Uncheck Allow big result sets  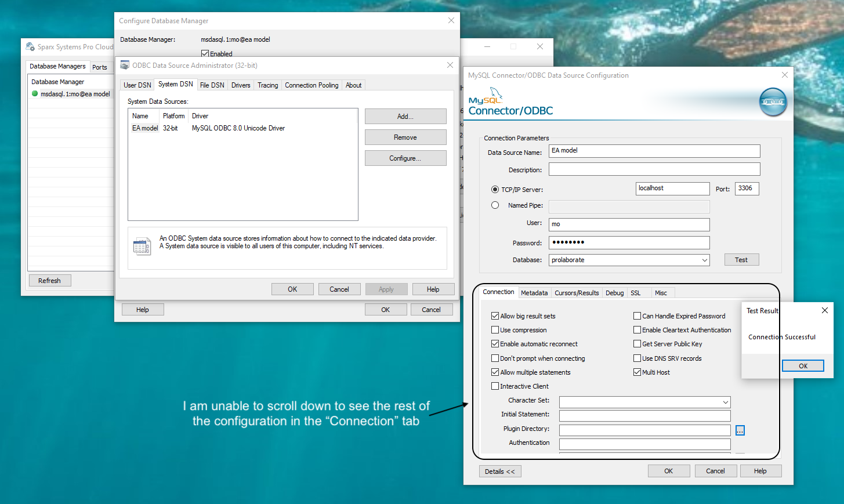tap(495, 316)
